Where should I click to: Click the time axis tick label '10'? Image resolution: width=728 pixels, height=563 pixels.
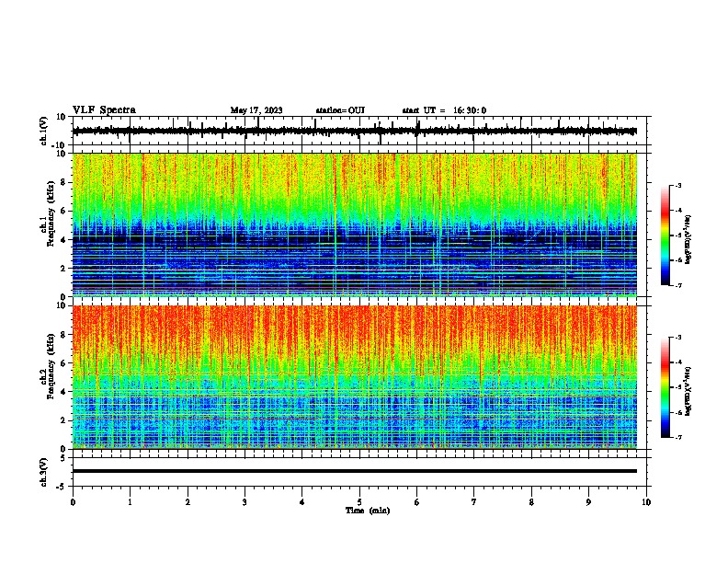point(646,502)
